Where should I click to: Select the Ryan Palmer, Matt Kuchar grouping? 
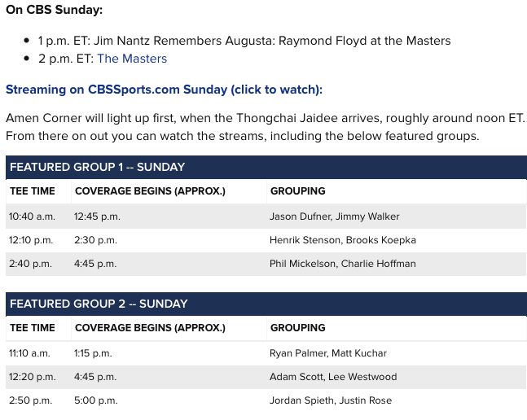click(328, 353)
